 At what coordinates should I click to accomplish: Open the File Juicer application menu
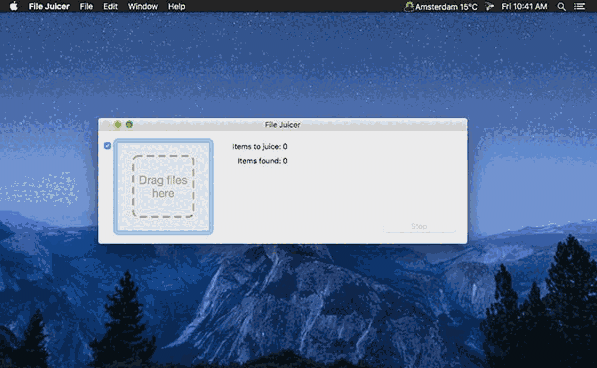(49, 6)
